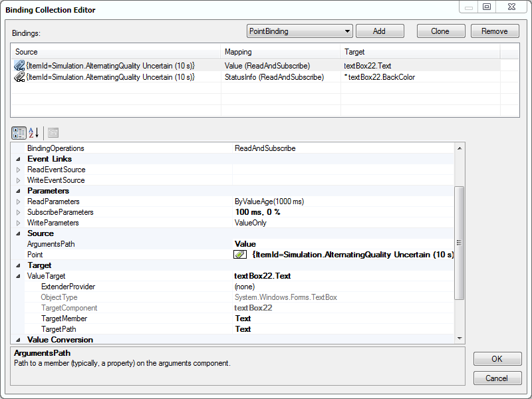Expand the WriteParameters property
Viewport: 532px width, 399px height.
[x=18, y=223]
